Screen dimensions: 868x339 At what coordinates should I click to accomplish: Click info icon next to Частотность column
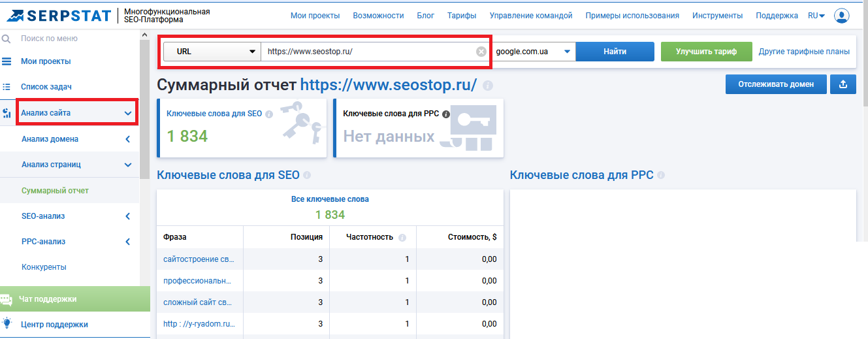402,238
